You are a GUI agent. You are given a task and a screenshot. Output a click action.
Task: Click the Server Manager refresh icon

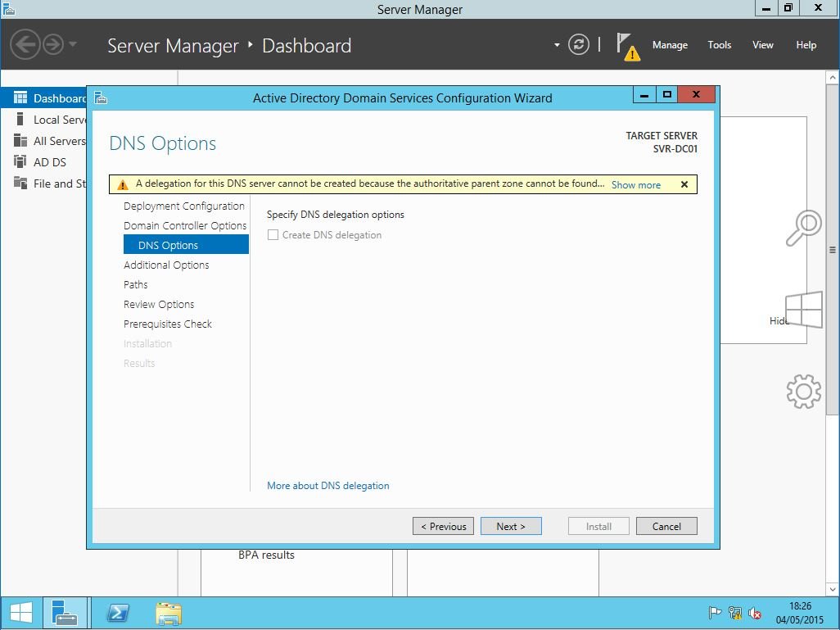pos(579,45)
